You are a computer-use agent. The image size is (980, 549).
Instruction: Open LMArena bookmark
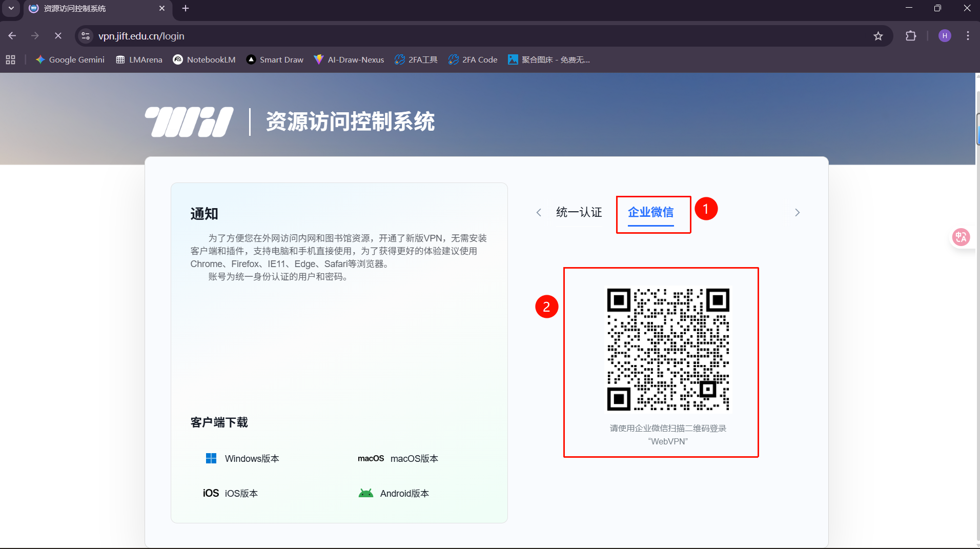coord(139,59)
